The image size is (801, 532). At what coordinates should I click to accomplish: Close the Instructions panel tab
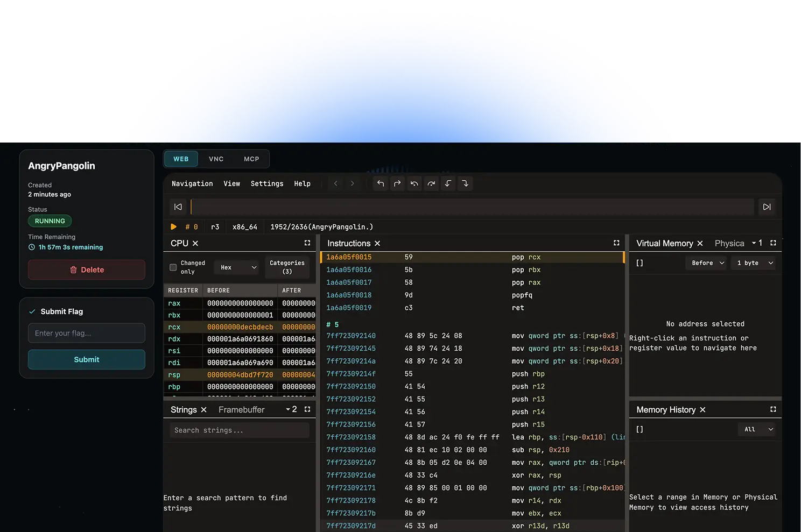tap(377, 244)
